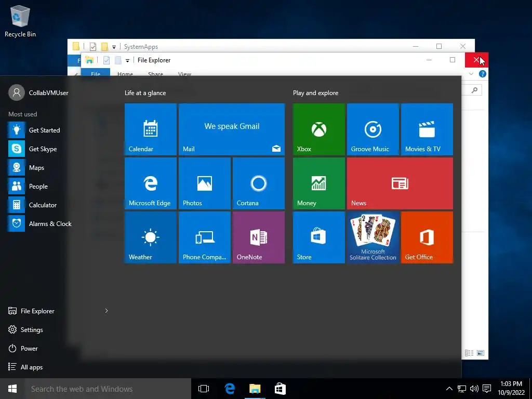Open the Store tile in Start
The height and width of the screenshot is (399, 532).
pyautogui.click(x=319, y=237)
